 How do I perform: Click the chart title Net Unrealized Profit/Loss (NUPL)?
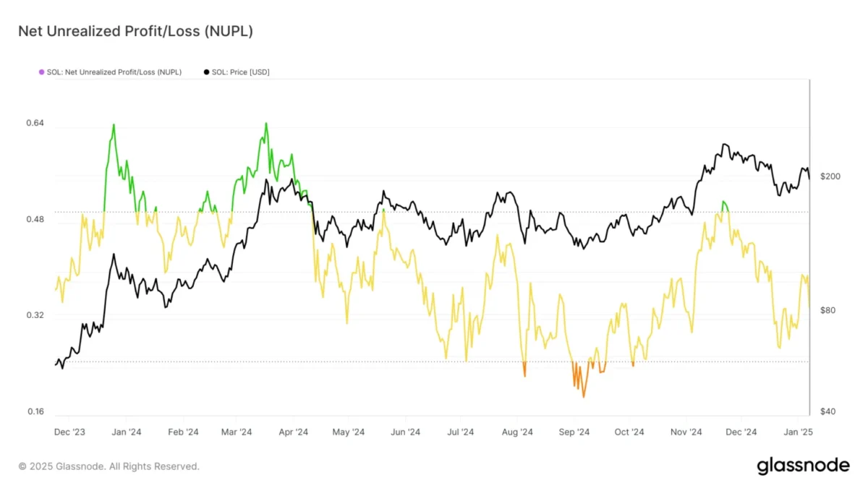click(135, 31)
